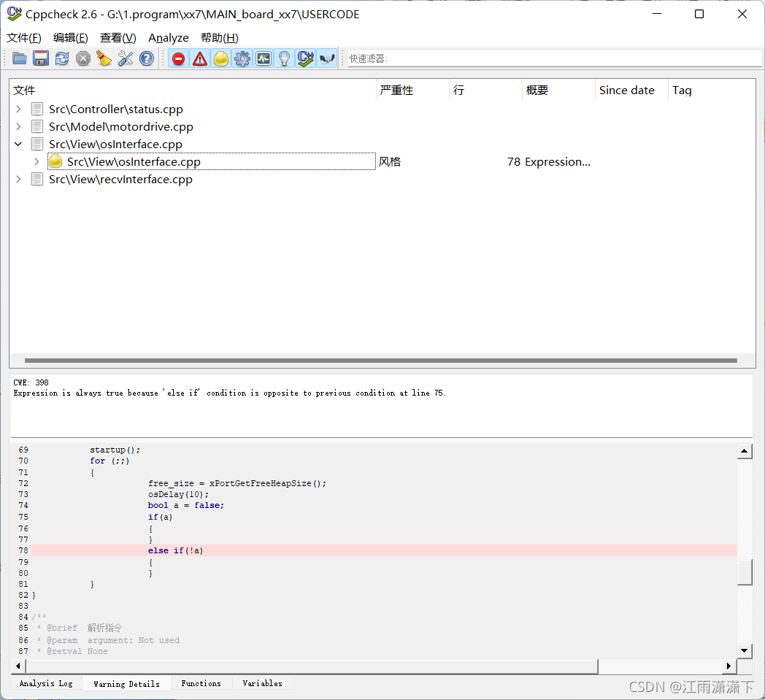Expand the Src\View\recvInterface.cpp tree node
Screen dimensions: 765x700
(18, 179)
